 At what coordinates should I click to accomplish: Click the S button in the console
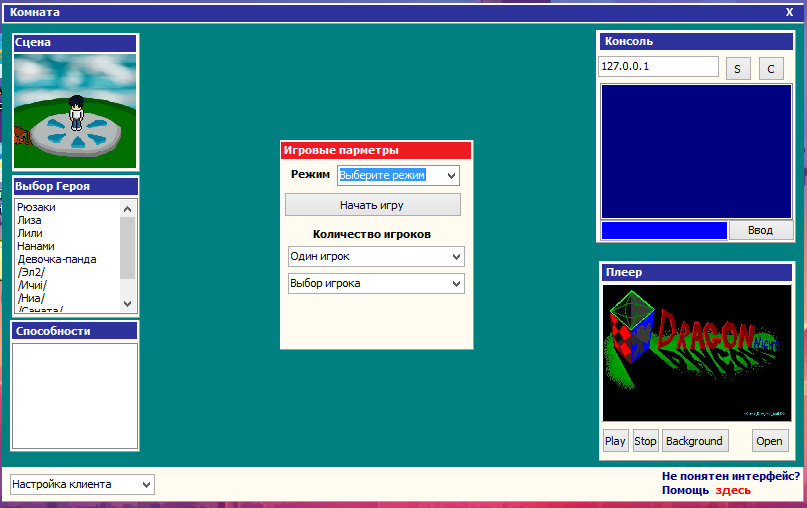click(738, 69)
